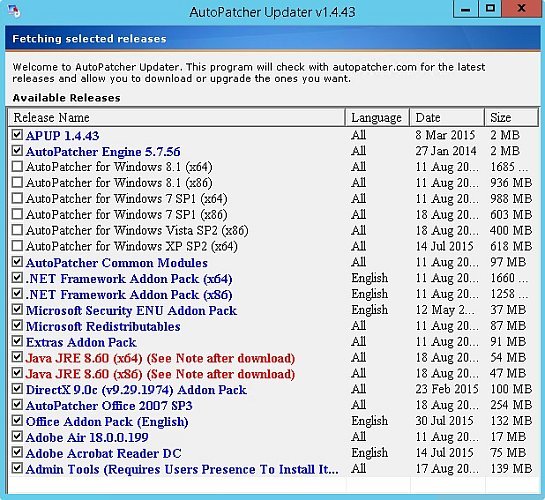
Task: Select Java JRE 8.60 (x64) release name
Action: coord(160,358)
